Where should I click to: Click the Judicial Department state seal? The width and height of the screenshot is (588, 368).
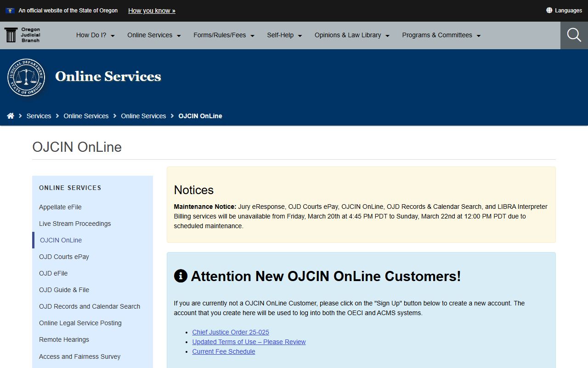click(26, 77)
